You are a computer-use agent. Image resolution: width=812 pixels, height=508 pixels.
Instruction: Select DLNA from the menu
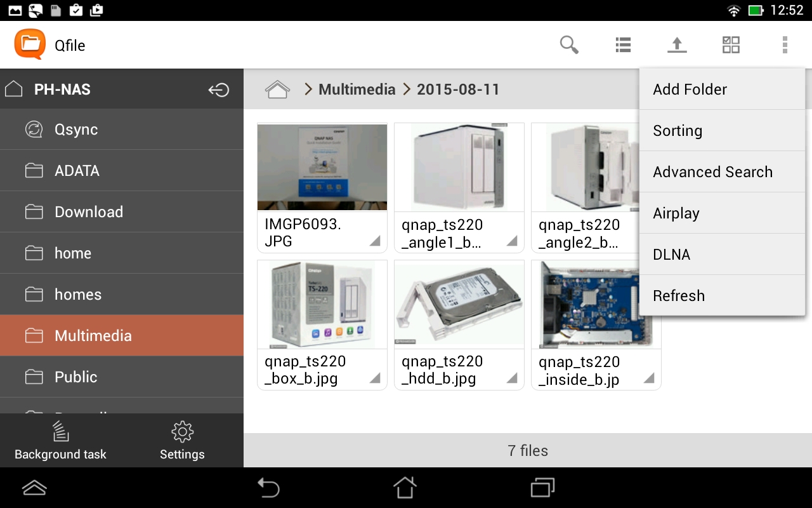tap(722, 255)
